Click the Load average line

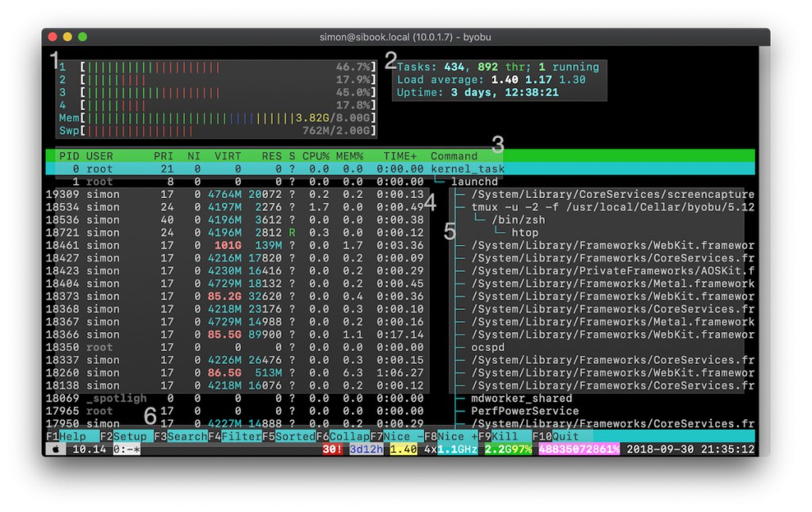coord(491,80)
